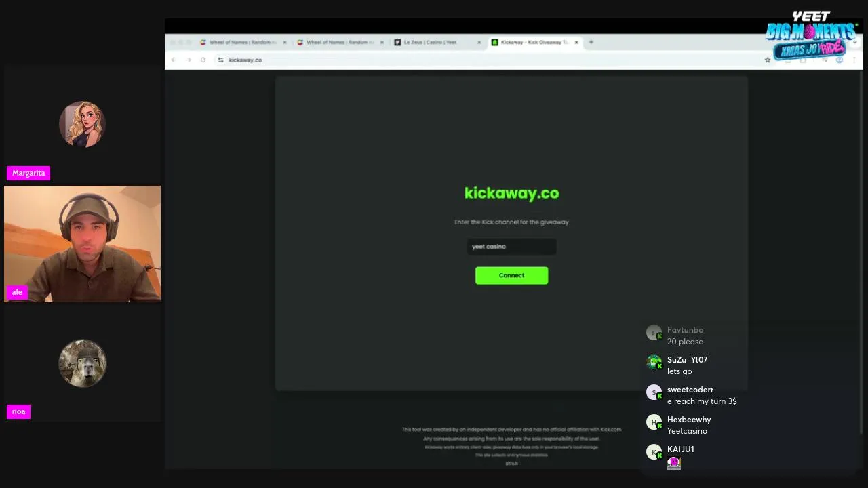Image resolution: width=868 pixels, height=488 pixels.
Task: Click the Le Zeus tab favicon
Action: pos(398,42)
